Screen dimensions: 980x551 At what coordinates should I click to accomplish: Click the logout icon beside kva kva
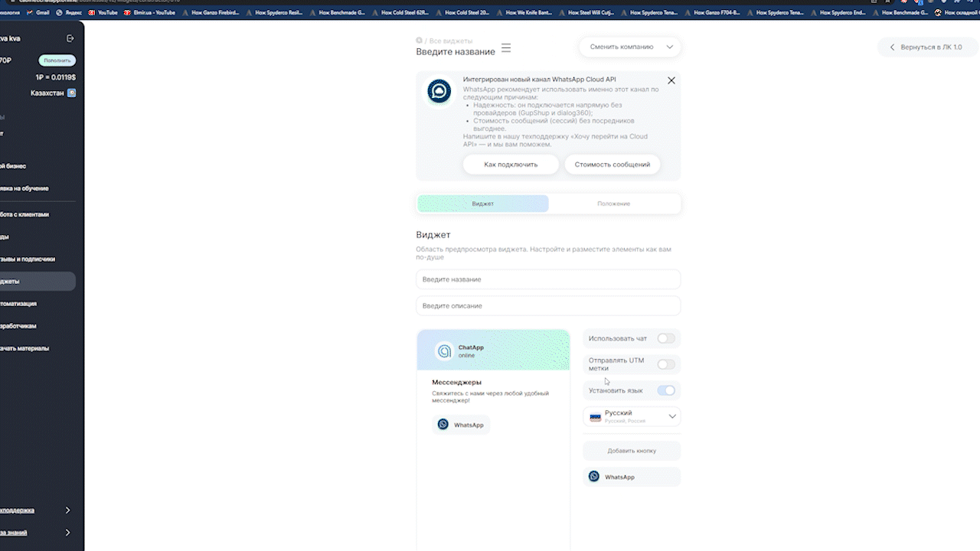pos(70,38)
